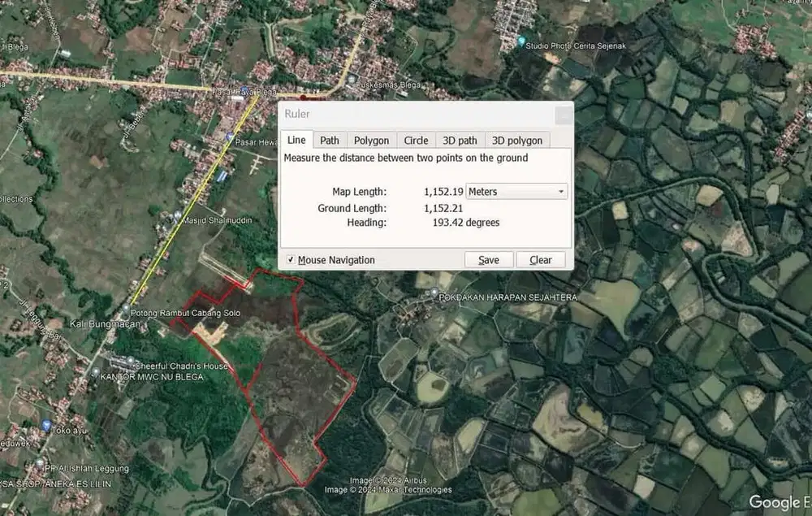
Task: Click the Save button in Ruler
Action: pyautogui.click(x=489, y=259)
